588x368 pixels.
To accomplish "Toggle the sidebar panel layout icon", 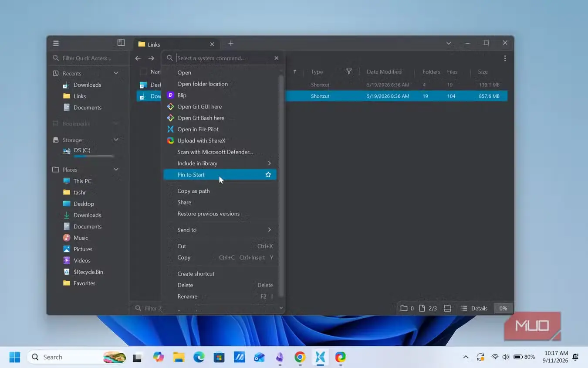I will click(121, 43).
